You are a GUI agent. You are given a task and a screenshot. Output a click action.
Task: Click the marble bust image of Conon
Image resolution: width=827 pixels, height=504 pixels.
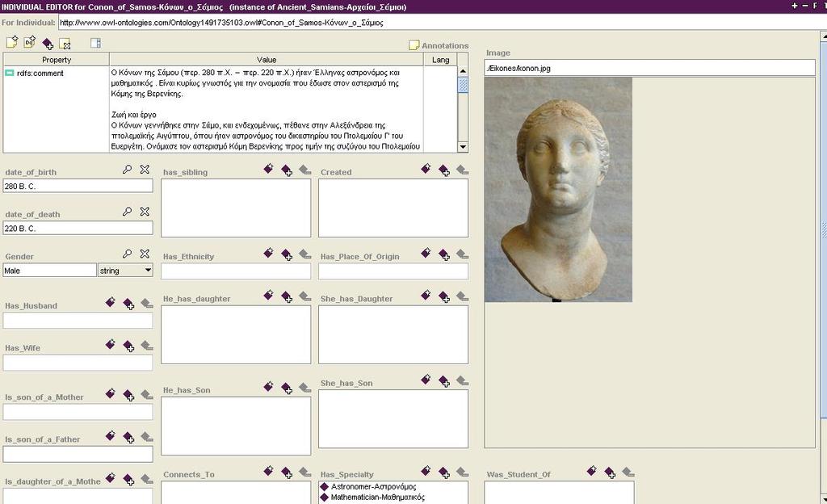(558, 190)
